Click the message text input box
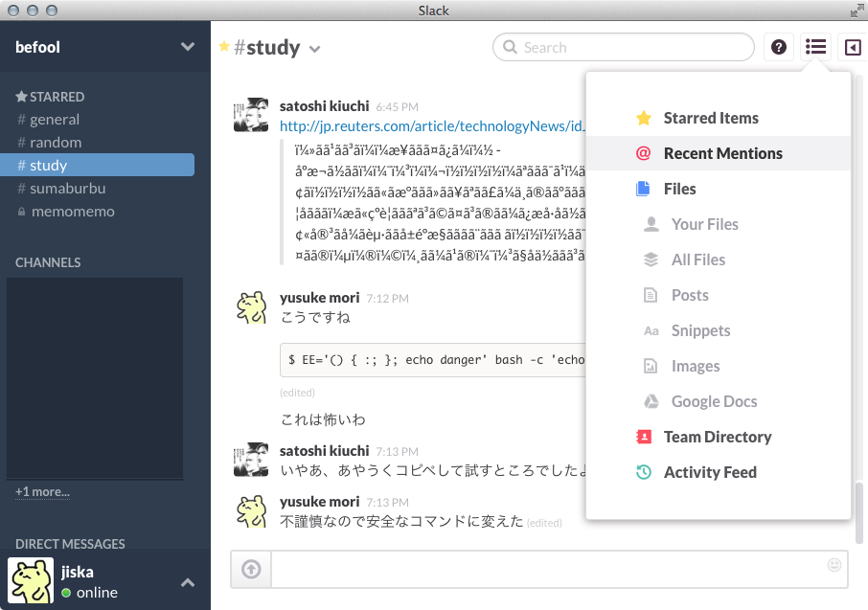 point(560,569)
